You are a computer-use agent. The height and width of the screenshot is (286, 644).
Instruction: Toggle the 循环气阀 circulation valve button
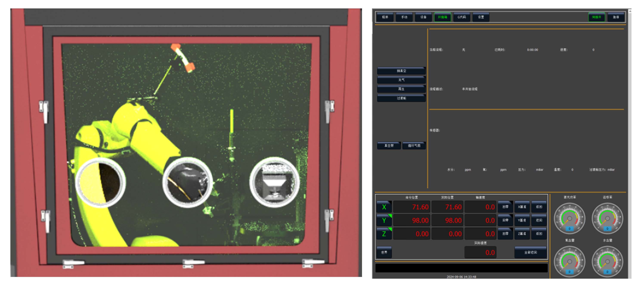(x=414, y=145)
